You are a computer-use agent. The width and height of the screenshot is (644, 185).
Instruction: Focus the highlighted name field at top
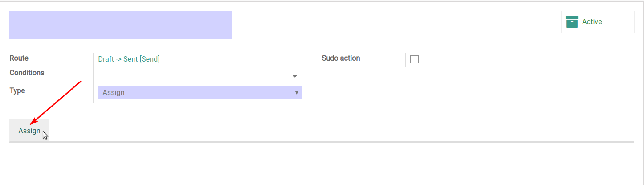pos(121,25)
